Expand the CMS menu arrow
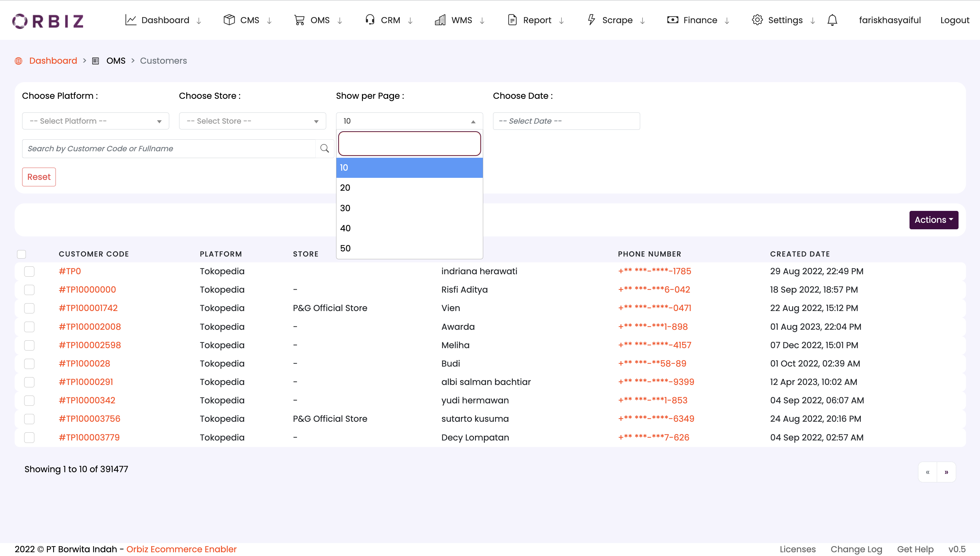This screenshot has height=556, width=980. [269, 21]
